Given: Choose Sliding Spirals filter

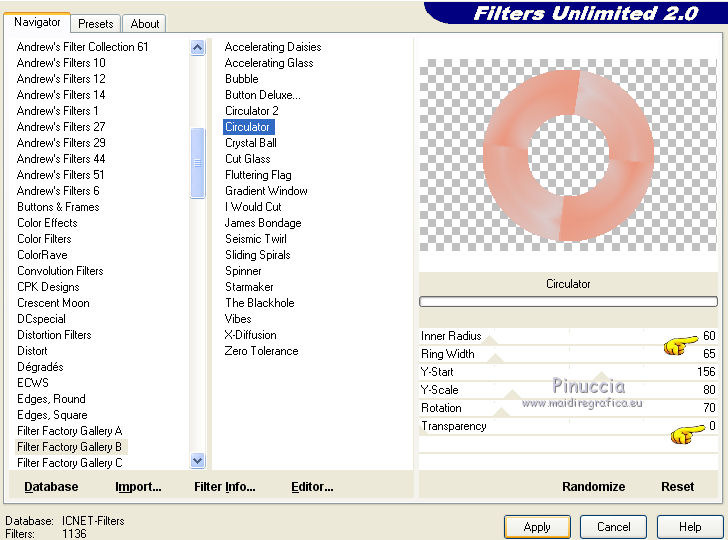Looking at the screenshot, I should tap(258, 255).
